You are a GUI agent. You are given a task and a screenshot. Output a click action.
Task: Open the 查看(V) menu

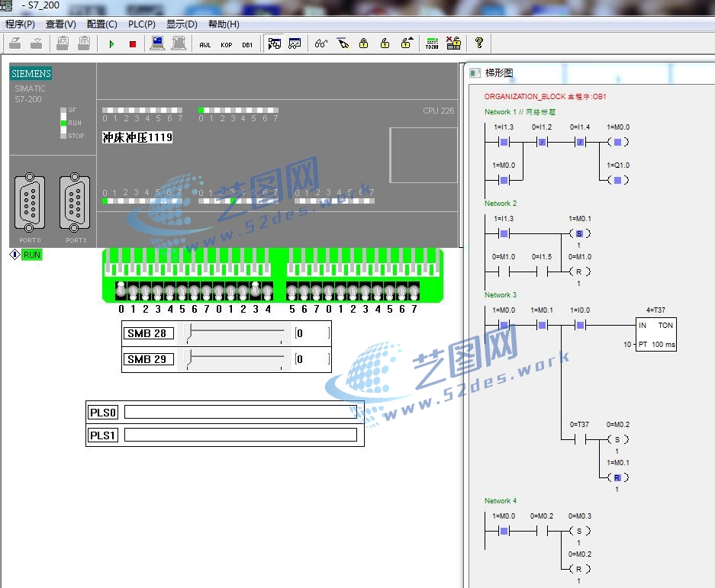(61, 24)
